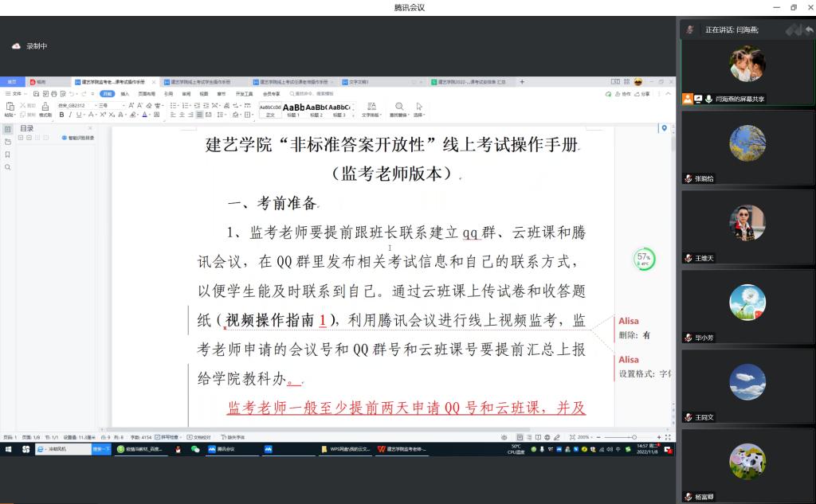Open Find and Replace (查找替换) tool

(x=400, y=109)
